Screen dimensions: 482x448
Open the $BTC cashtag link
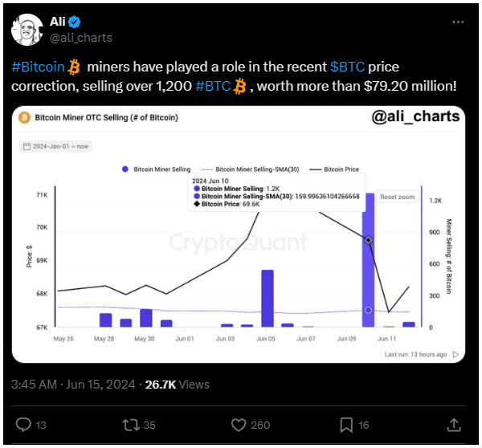[x=348, y=67]
